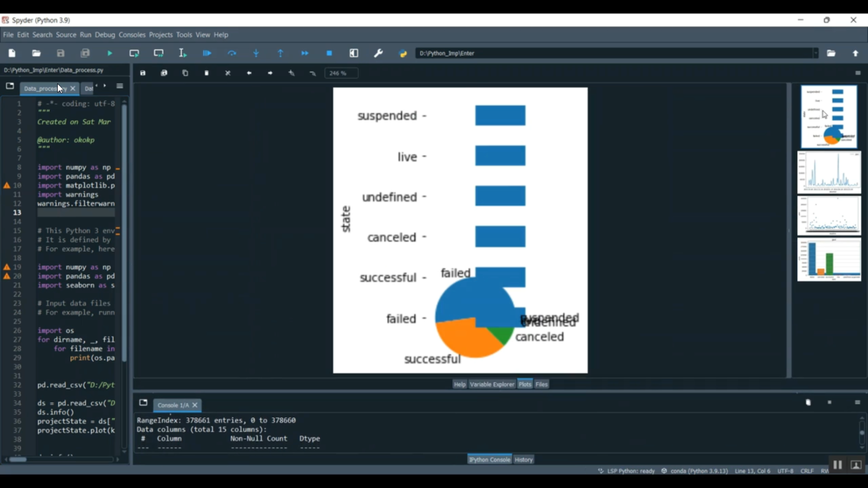This screenshot has width=868, height=488.
Task: Create a new file
Action: pyautogui.click(x=11, y=53)
